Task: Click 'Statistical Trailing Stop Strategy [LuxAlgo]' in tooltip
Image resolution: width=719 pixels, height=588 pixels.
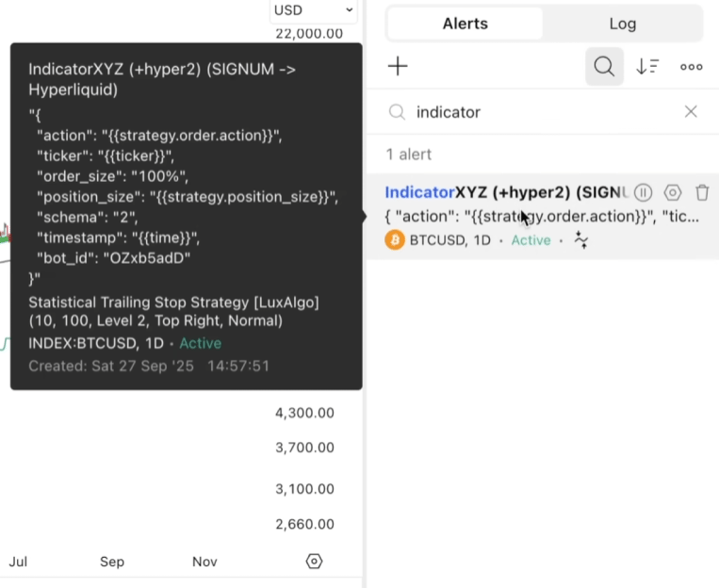Action: (173, 302)
